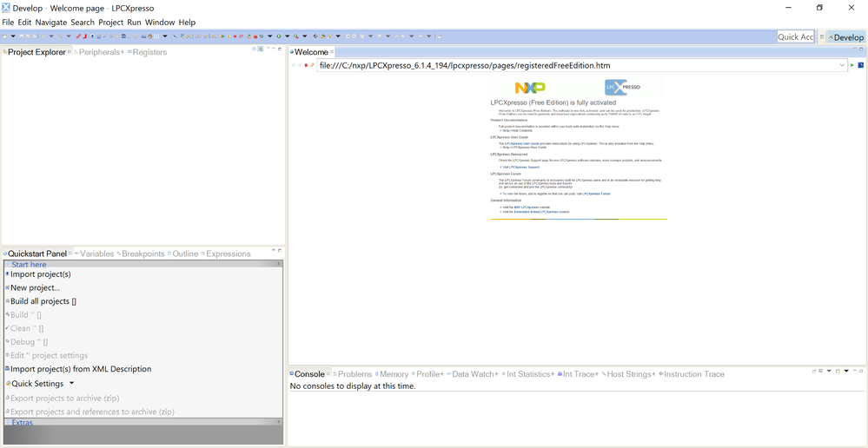Open the Help menu
The image size is (868, 448).
coord(187,22)
